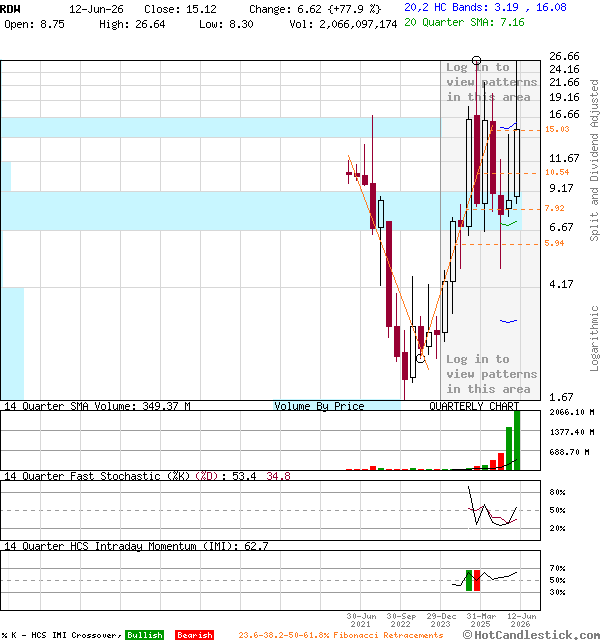
Task: Click the RDW ticker symbol text
Action: pos(10,9)
